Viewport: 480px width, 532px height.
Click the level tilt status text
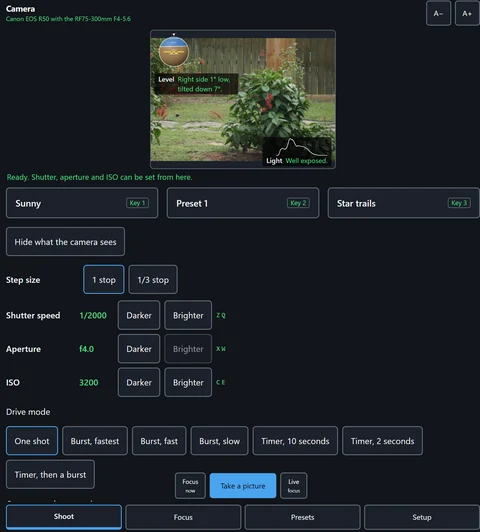[204, 84]
